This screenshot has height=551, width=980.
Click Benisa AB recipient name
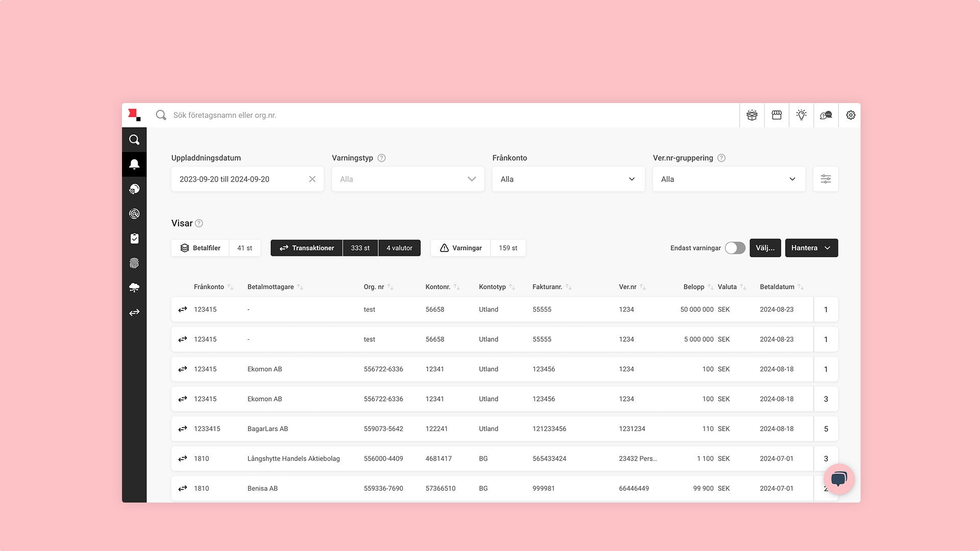[262, 489]
